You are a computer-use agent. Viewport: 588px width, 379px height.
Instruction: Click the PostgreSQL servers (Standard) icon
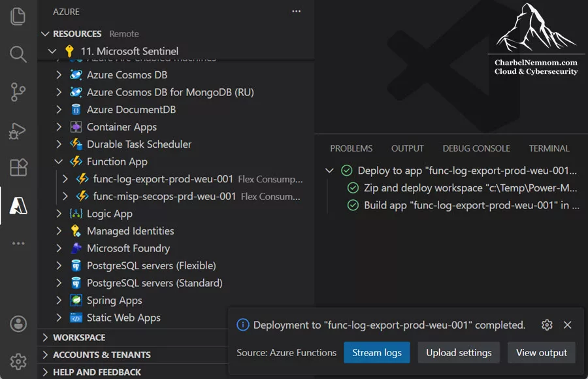[76, 283]
